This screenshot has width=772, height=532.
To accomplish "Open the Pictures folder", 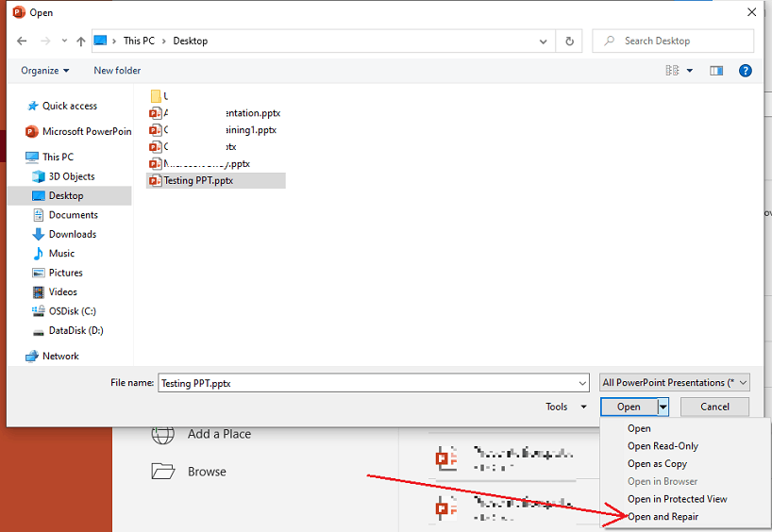I will [58, 273].
